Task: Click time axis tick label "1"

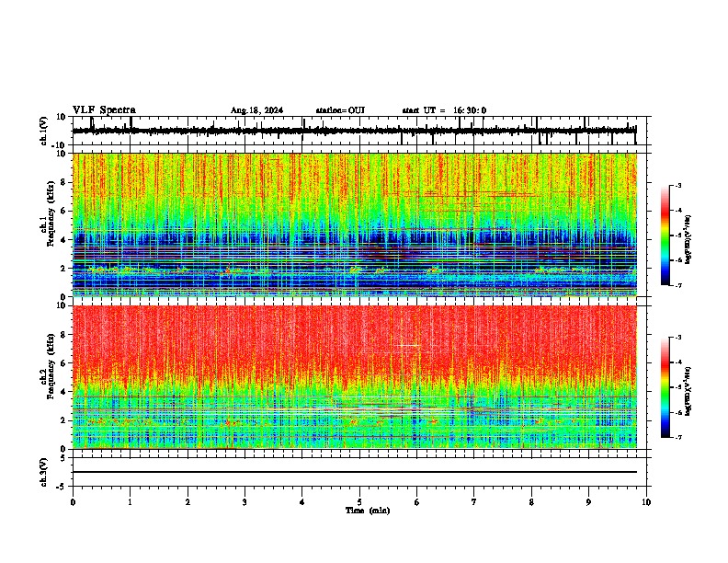Action: tap(130, 502)
